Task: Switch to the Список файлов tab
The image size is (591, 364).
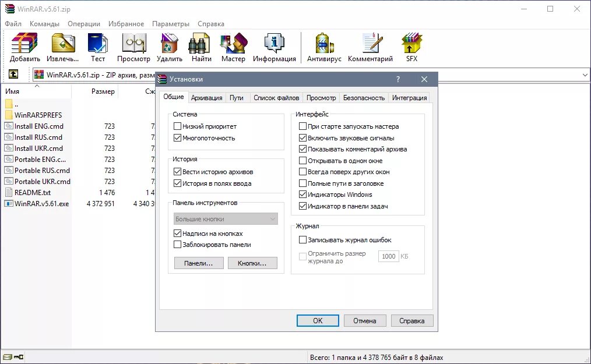Action: pos(276,98)
